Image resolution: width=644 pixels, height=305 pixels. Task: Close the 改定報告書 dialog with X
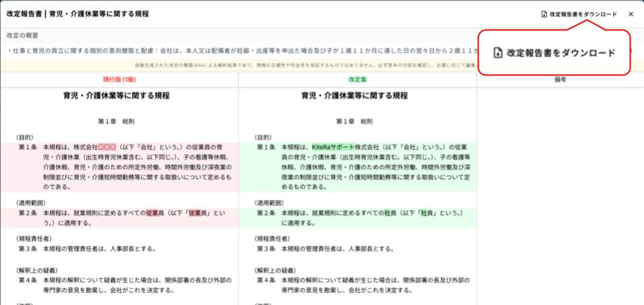631,14
